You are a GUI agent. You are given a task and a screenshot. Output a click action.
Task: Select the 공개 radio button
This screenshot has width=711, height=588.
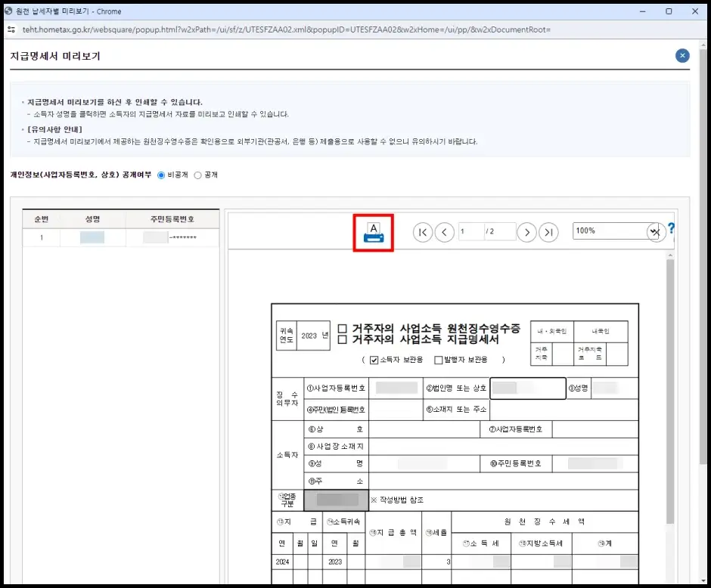198,175
